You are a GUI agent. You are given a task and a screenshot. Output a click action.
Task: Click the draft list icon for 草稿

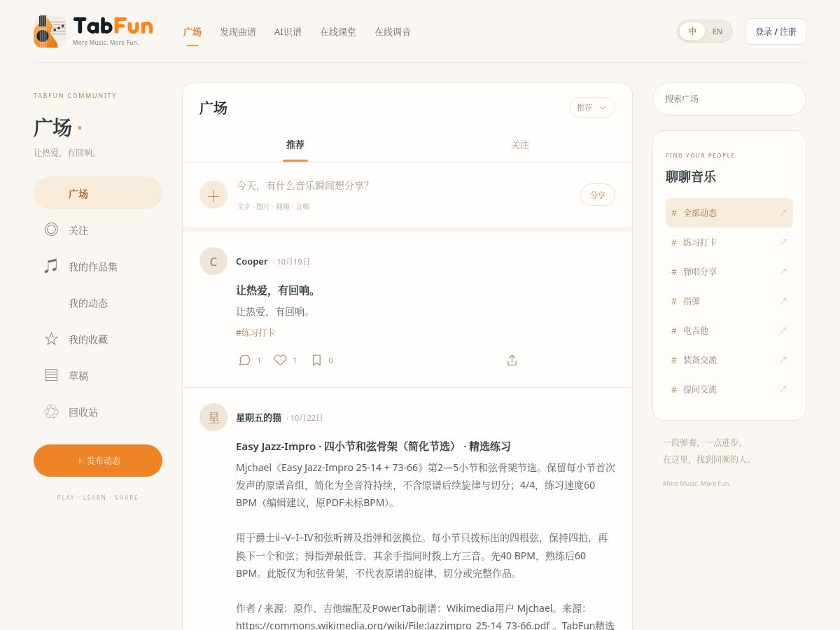51,375
